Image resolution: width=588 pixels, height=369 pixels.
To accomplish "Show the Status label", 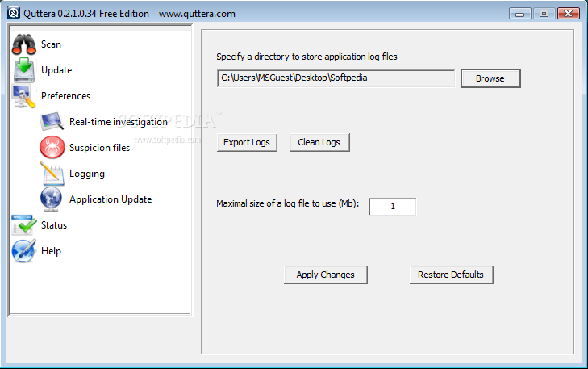I will click(x=54, y=225).
